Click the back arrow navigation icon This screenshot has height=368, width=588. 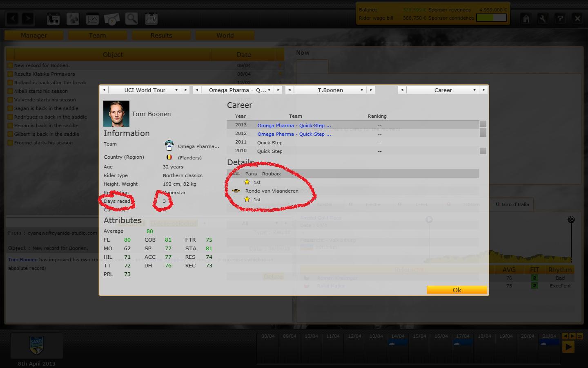coord(13,18)
